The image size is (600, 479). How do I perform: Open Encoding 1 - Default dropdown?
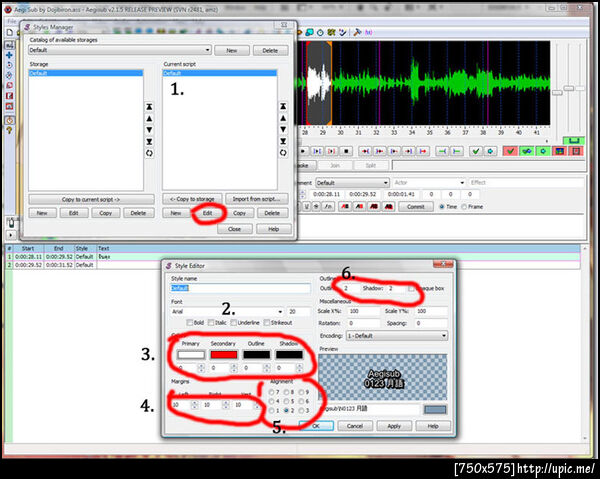coord(396,336)
